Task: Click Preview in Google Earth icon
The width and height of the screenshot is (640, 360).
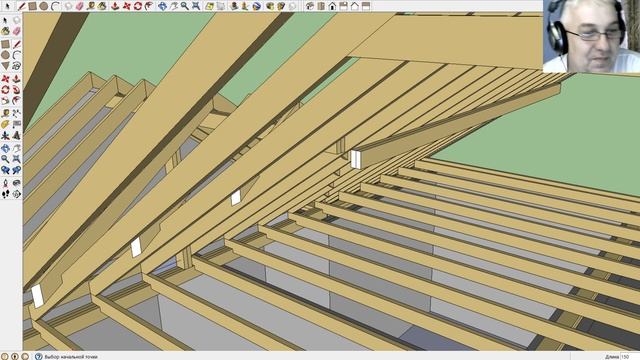Action: (256, 6)
